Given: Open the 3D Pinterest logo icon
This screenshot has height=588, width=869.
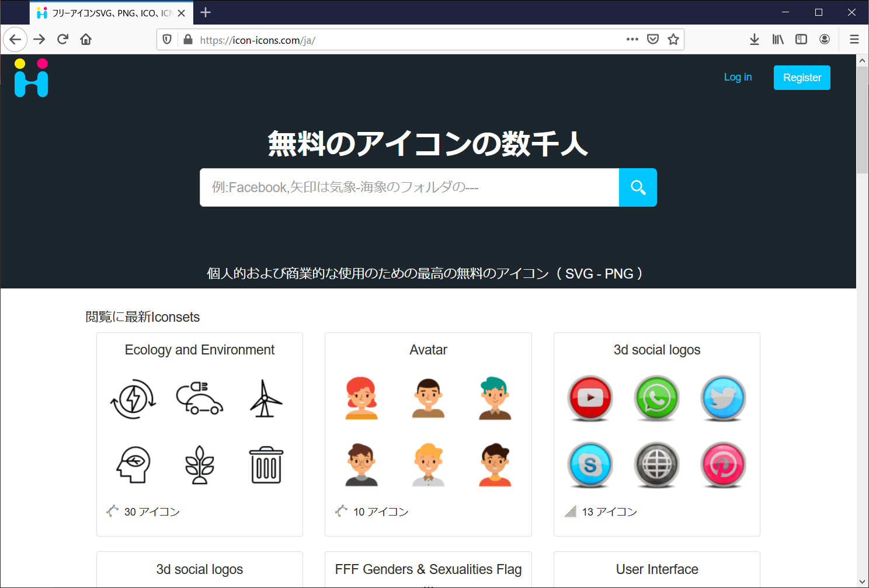Looking at the screenshot, I should [724, 465].
